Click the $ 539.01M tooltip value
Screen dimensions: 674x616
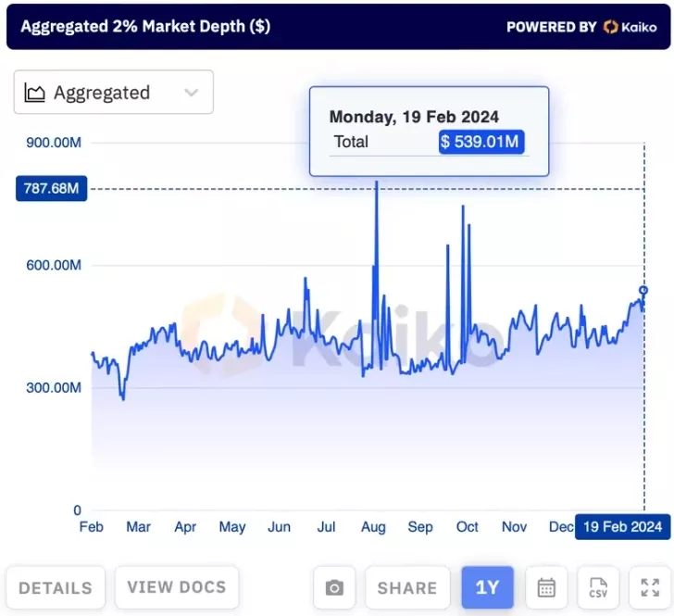(481, 142)
